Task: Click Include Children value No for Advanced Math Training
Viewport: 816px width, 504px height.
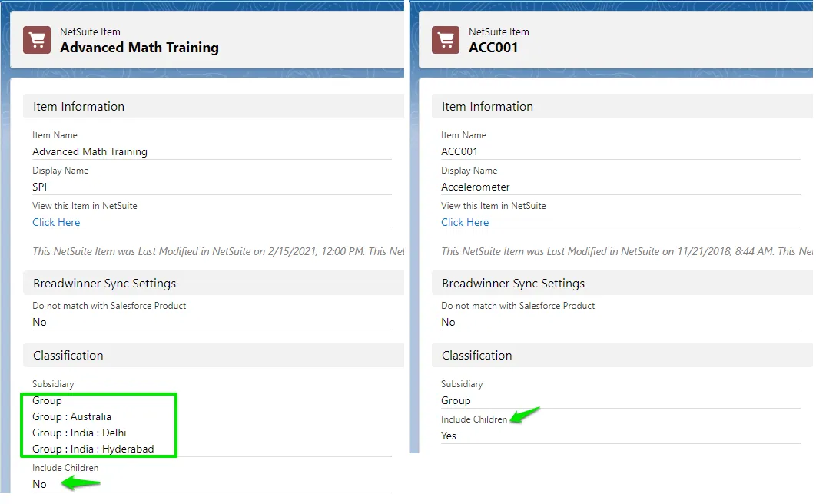Action: pyautogui.click(x=39, y=484)
